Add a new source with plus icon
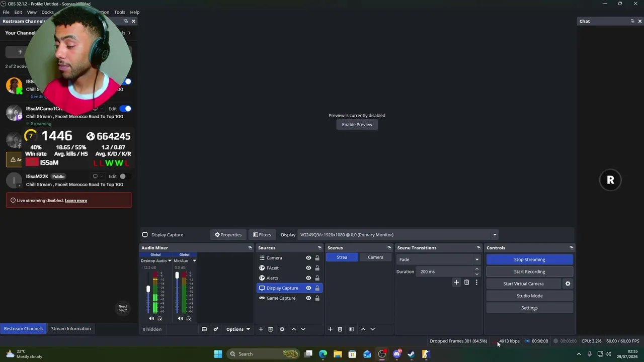Viewport: 644px width, 362px height. 261,329
